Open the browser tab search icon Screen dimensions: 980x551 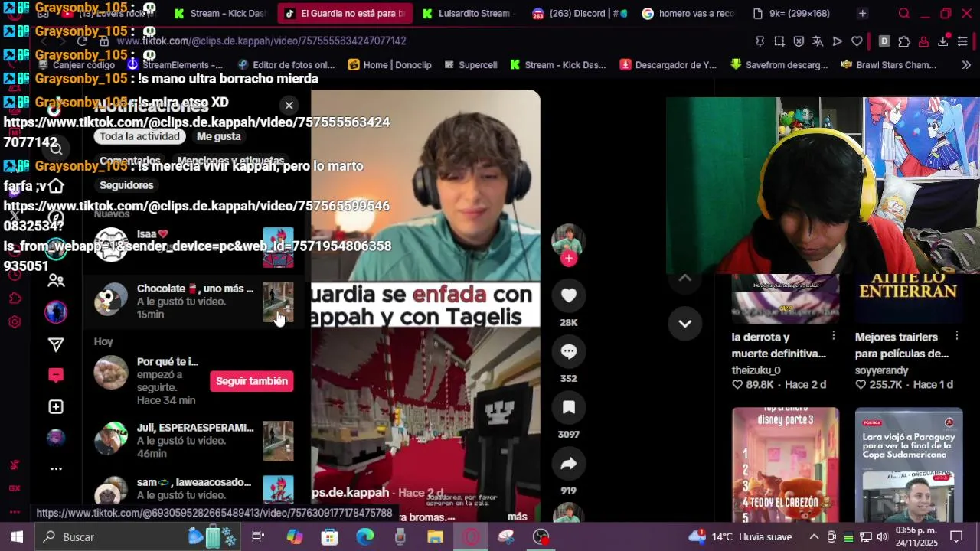click(x=904, y=14)
